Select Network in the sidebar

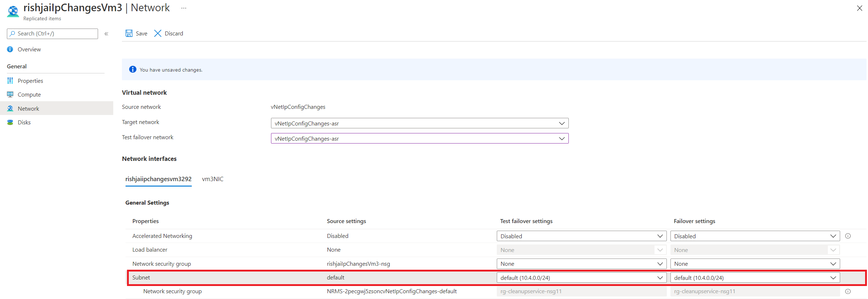pos(56,108)
